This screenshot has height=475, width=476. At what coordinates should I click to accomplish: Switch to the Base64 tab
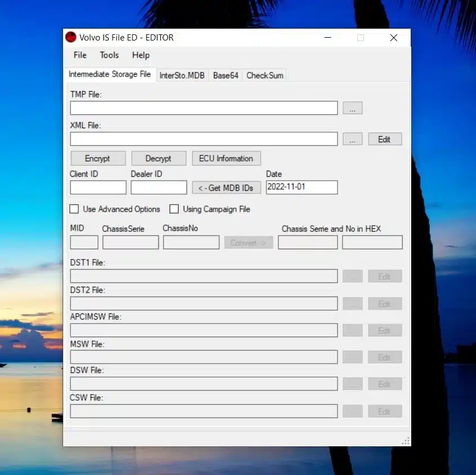point(225,74)
